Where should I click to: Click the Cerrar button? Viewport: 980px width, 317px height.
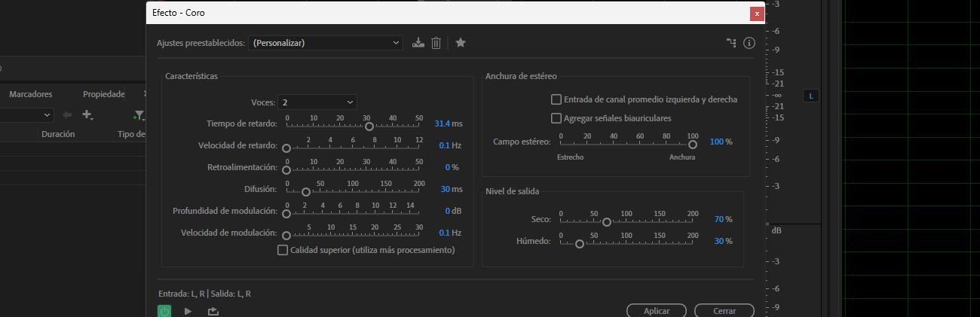pyautogui.click(x=724, y=311)
